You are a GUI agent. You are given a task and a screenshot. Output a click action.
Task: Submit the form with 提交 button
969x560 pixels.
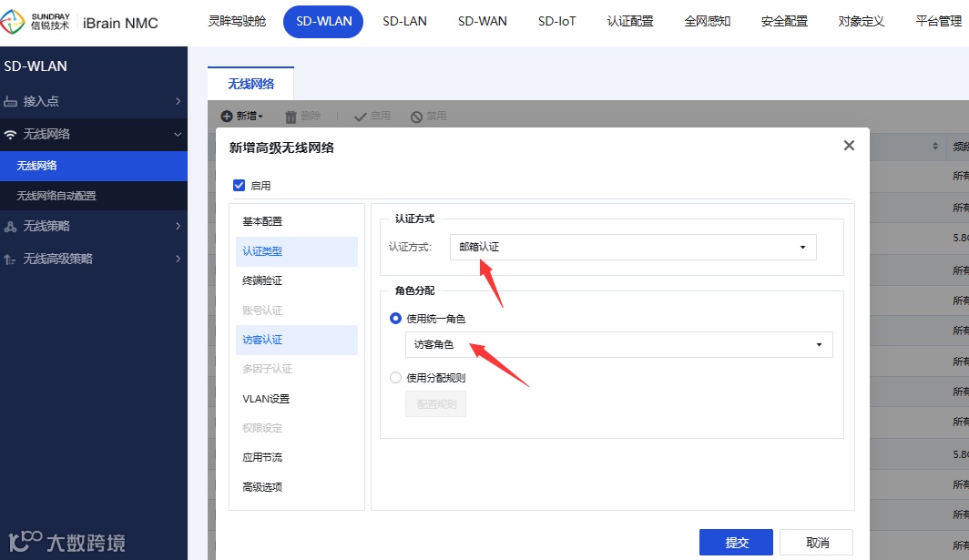click(736, 542)
